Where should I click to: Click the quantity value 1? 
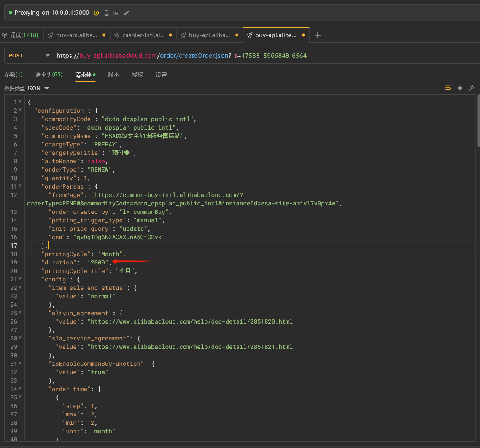(85, 178)
